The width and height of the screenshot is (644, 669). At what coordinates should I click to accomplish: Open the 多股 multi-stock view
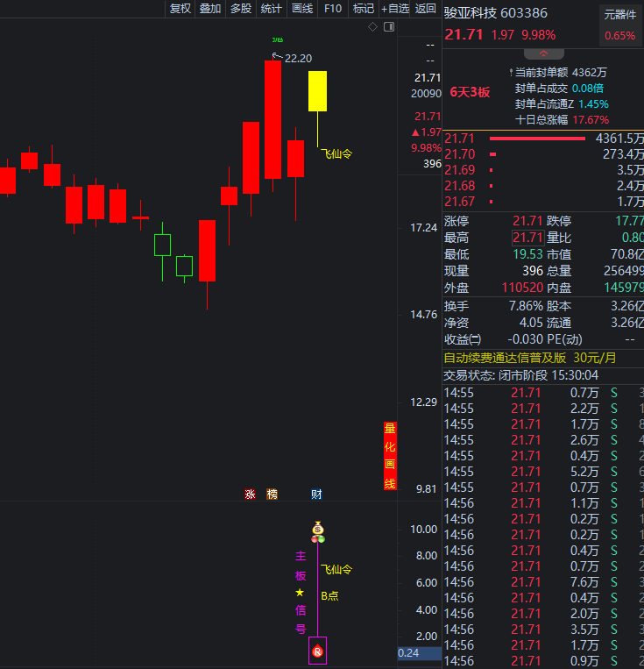pyautogui.click(x=241, y=9)
